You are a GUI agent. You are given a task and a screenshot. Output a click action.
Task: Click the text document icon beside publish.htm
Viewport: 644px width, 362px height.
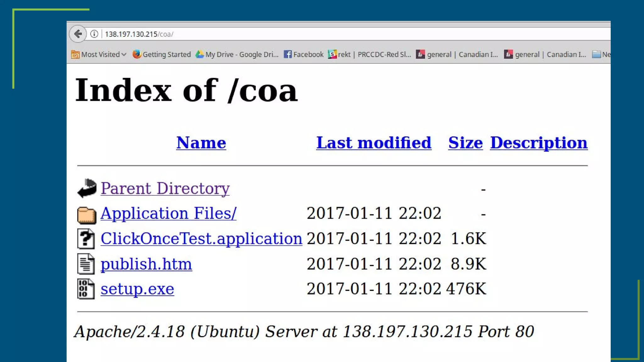[86, 264]
